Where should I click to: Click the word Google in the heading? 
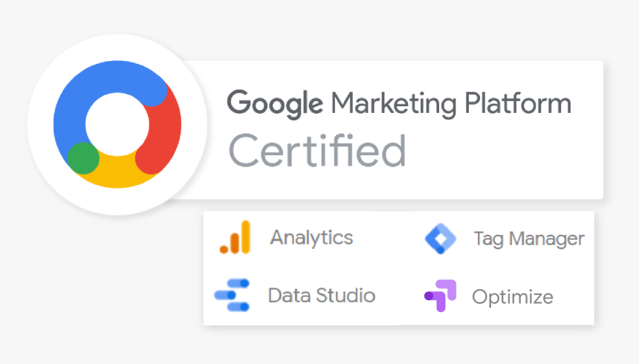(x=275, y=103)
